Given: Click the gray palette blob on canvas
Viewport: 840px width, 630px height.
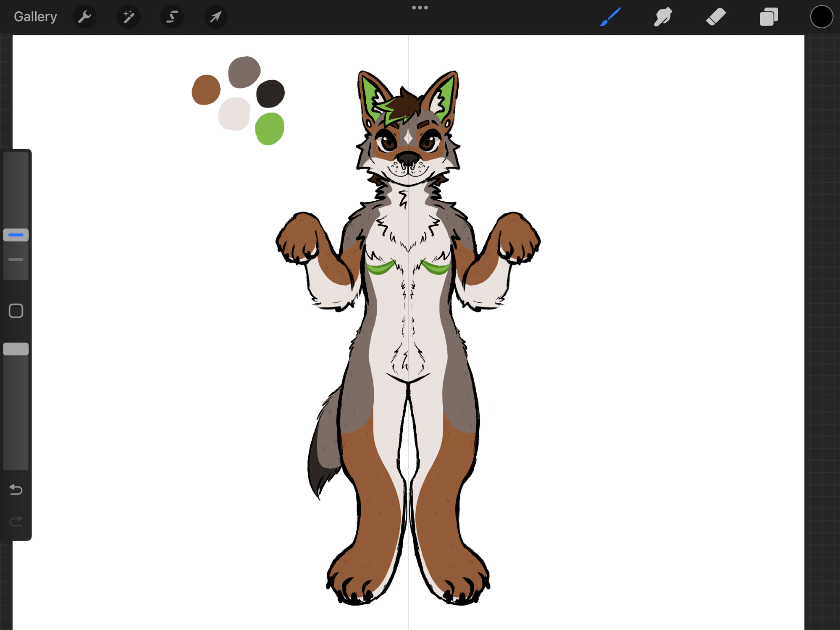Looking at the screenshot, I should coord(244,72).
